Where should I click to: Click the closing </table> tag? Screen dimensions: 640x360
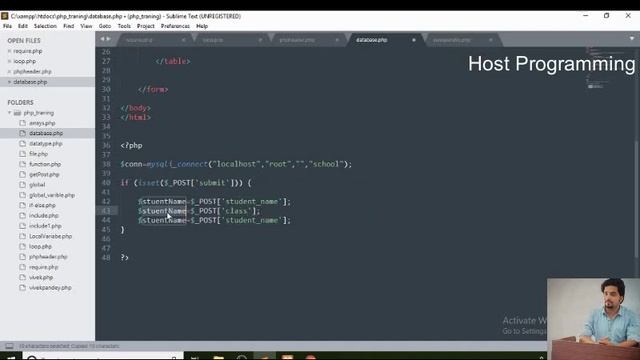coord(173,61)
